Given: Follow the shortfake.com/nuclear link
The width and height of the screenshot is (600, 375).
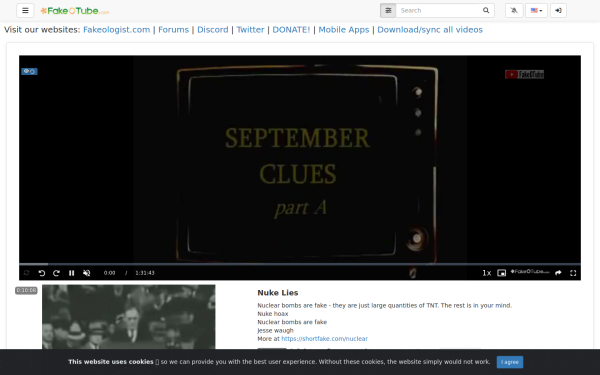Looking at the screenshot, I should tap(324, 339).
